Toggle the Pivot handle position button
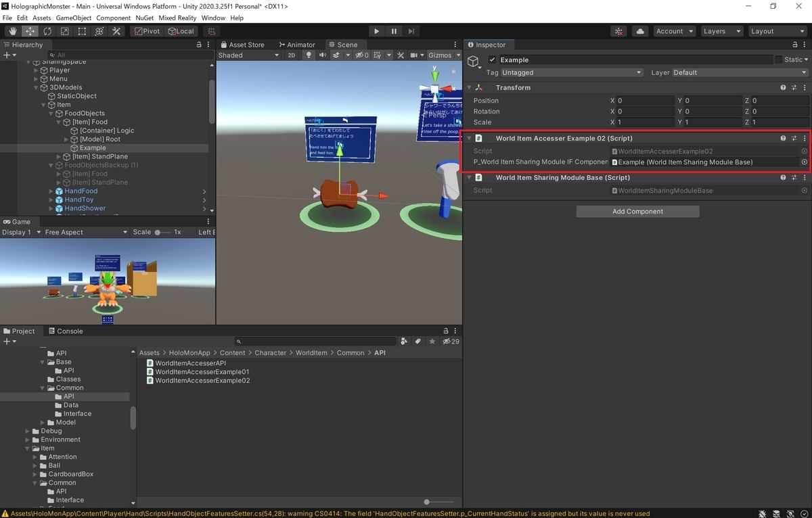The width and height of the screenshot is (812, 518). click(x=146, y=31)
